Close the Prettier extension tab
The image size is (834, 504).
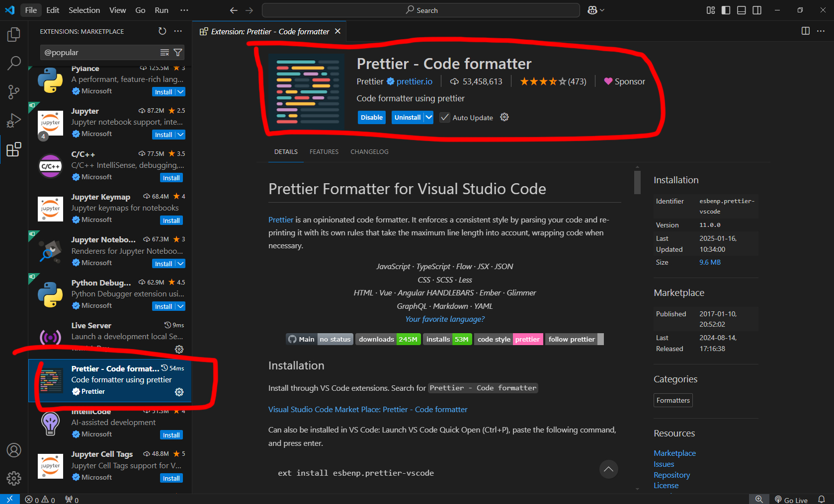pos(338,31)
